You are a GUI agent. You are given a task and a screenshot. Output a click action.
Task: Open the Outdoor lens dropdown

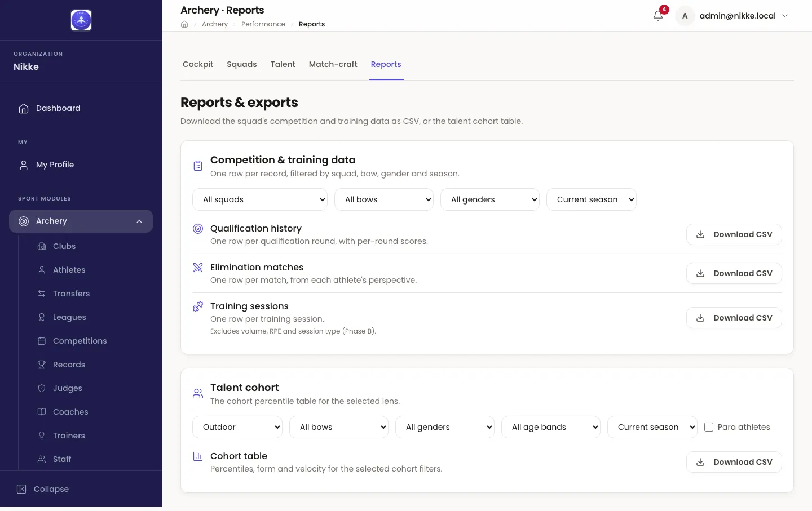coord(237,427)
